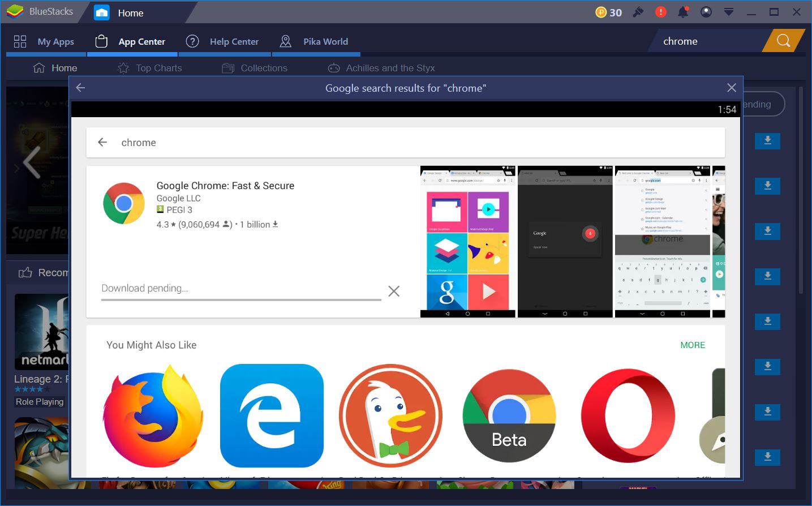Open the Firefox app icon
This screenshot has height=506, width=812.
(x=153, y=416)
